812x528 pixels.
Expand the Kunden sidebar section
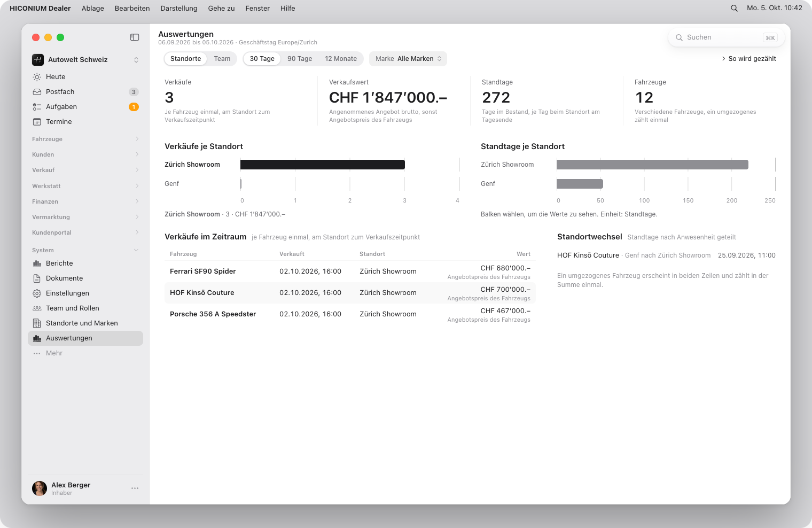(x=85, y=154)
